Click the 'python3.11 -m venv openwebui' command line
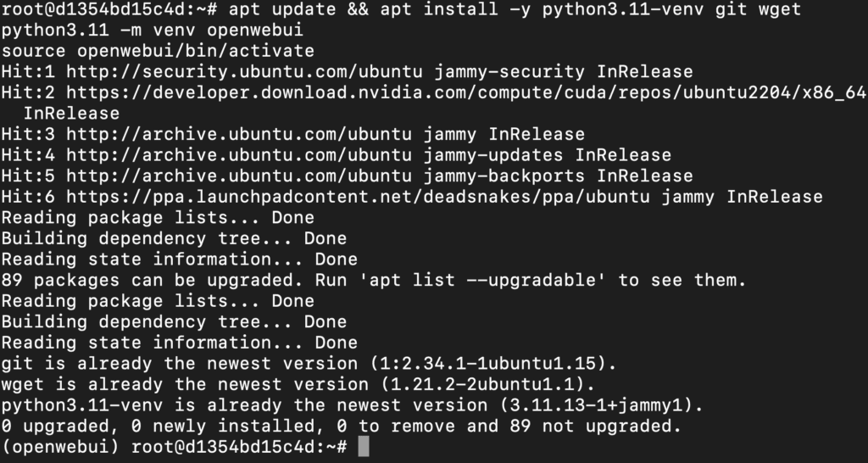Image resolution: width=868 pixels, height=463 pixels. tap(153, 30)
